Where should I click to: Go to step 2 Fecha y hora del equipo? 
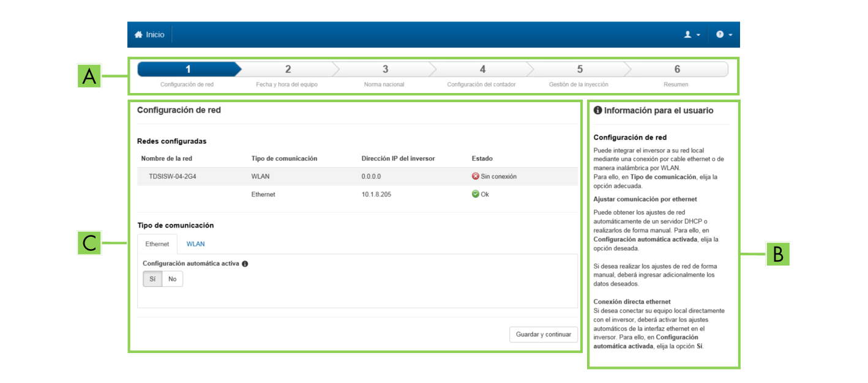(287, 69)
